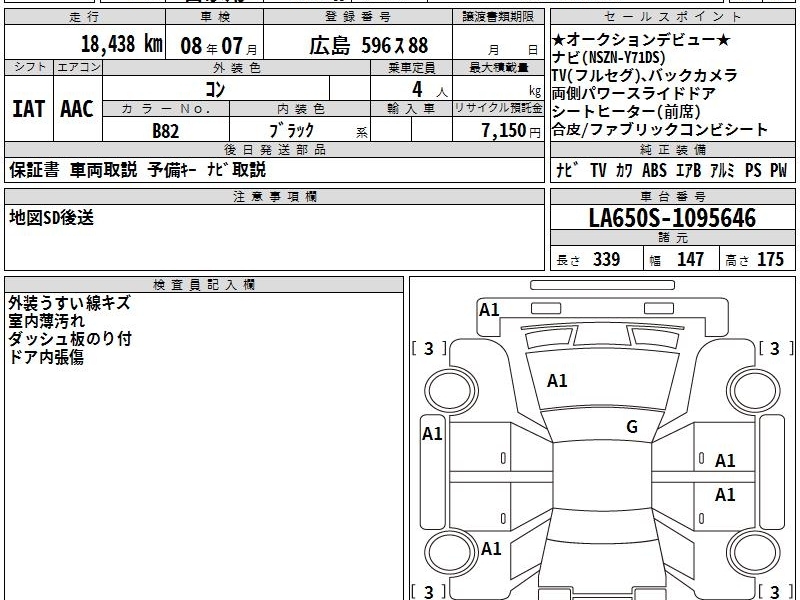This screenshot has width=800, height=600.
Task: Select chassis number LA650S-1095646
Action: (x=672, y=218)
